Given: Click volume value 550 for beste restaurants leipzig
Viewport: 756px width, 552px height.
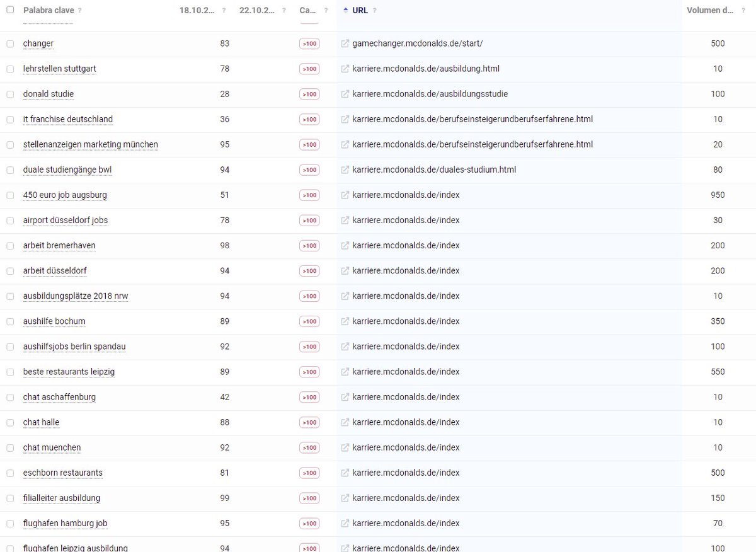Looking at the screenshot, I should 718,372.
